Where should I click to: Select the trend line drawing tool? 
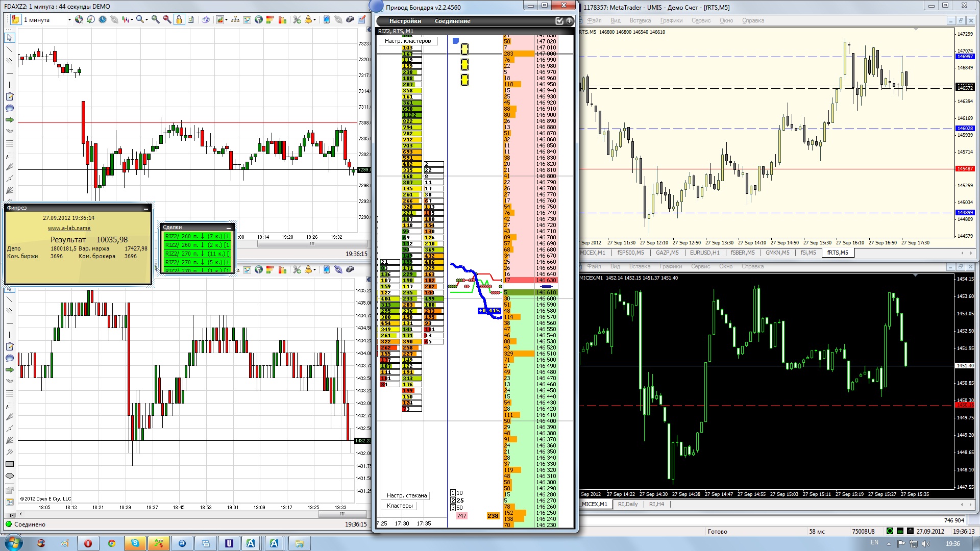pos(9,49)
